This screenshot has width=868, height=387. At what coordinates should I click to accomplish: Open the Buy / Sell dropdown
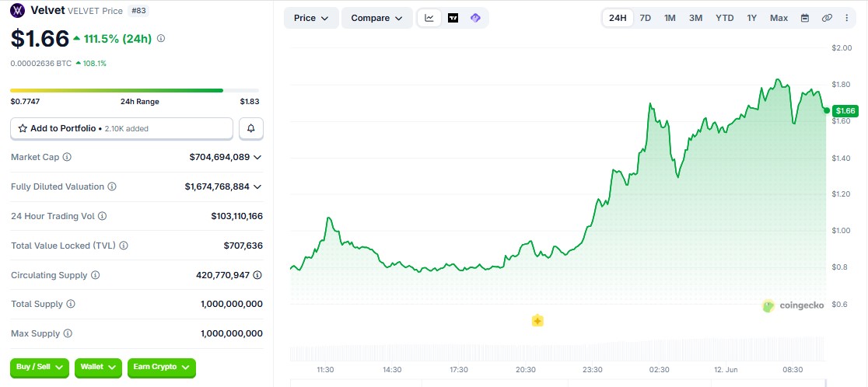[x=40, y=367]
